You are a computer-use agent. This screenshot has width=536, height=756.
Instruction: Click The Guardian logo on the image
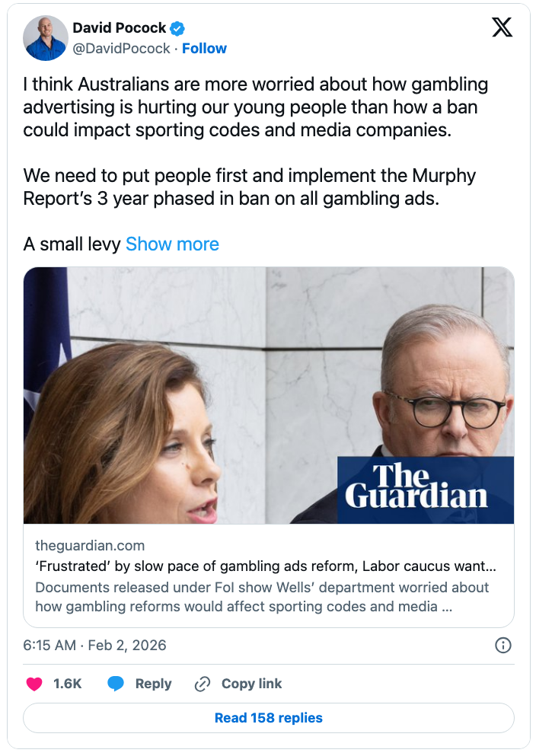click(425, 490)
